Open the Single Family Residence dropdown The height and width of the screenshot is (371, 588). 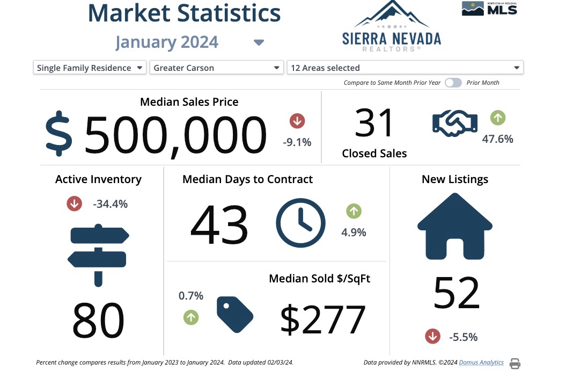click(89, 68)
